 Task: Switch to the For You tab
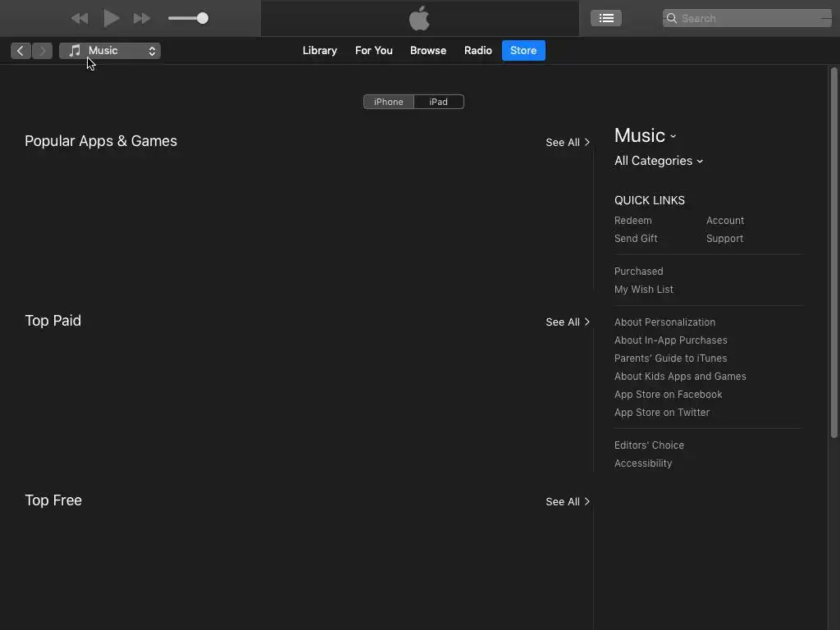pyautogui.click(x=374, y=50)
